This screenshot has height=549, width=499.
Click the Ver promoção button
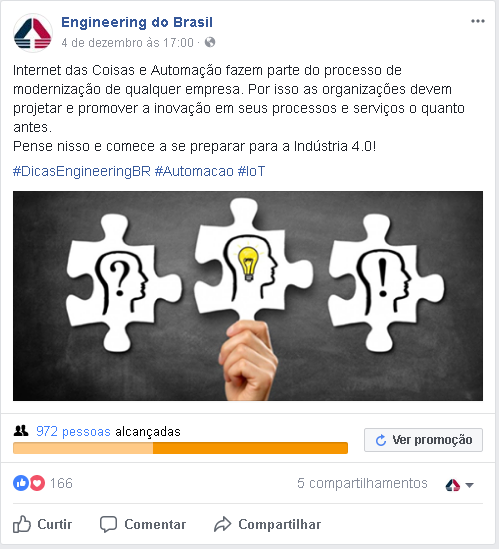[x=423, y=440]
